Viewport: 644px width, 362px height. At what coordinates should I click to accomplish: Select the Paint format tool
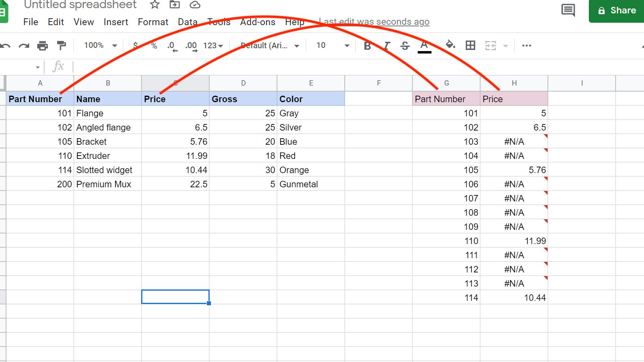tap(61, 45)
